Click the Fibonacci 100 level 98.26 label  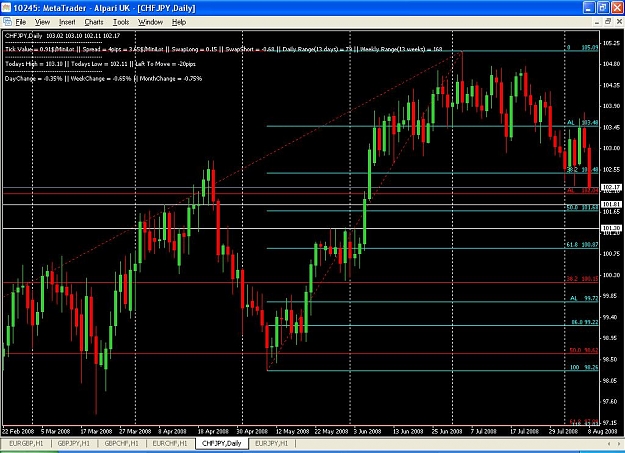584,367
